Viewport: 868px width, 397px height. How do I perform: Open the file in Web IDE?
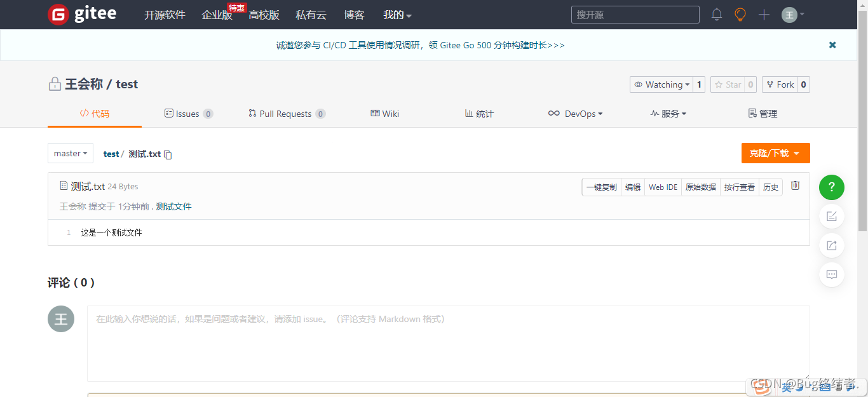(663, 187)
